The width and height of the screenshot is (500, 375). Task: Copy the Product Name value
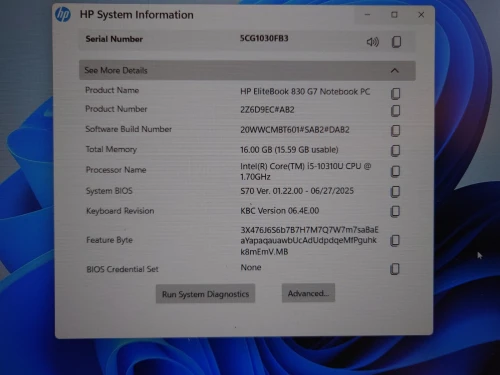pyautogui.click(x=395, y=94)
